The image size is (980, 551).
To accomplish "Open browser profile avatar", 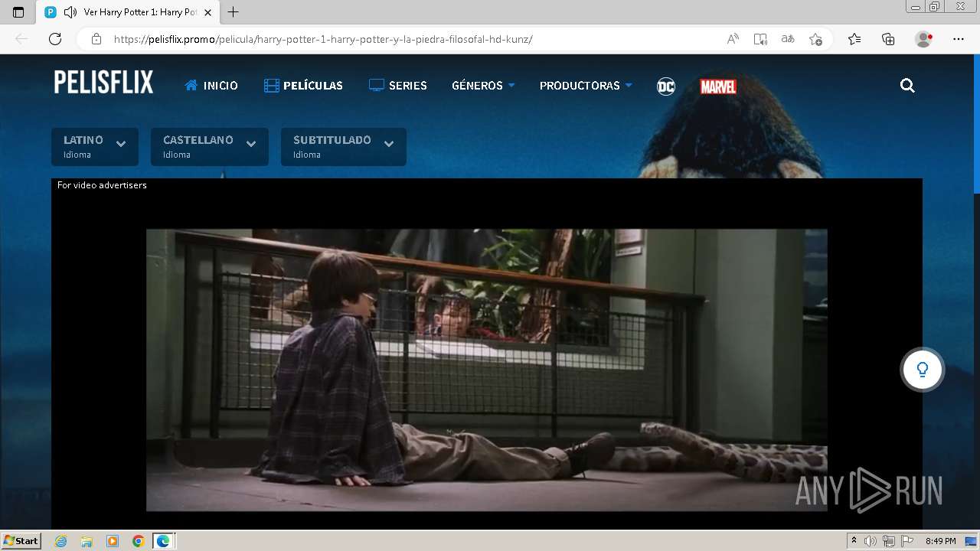I will 923,39.
